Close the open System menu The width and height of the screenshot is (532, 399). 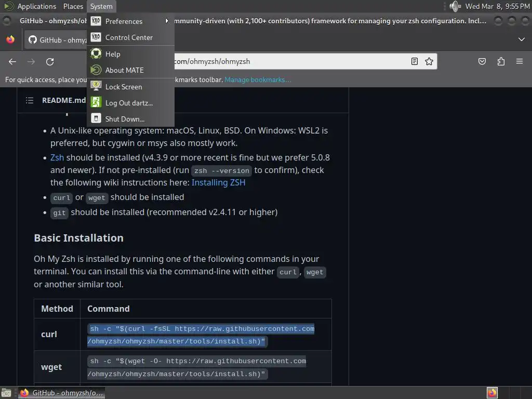pyautogui.click(x=101, y=6)
